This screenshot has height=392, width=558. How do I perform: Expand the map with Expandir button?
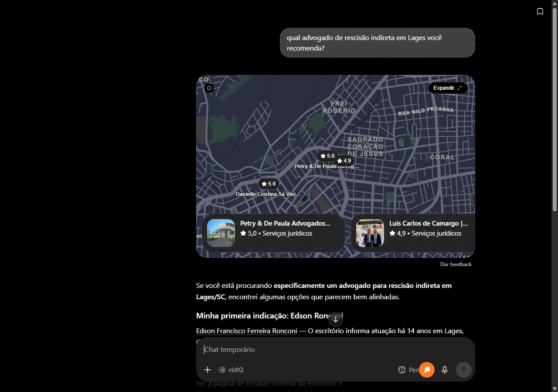click(448, 88)
